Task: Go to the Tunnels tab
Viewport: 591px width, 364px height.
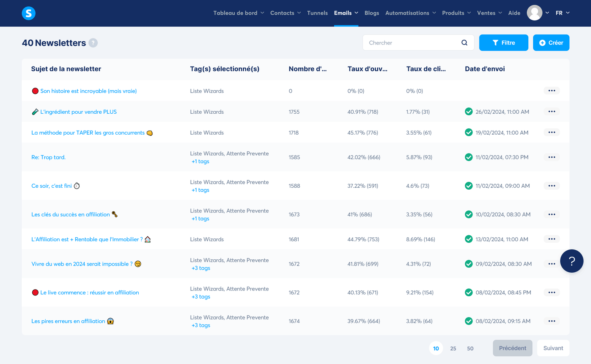Action: (x=317, y=13)
